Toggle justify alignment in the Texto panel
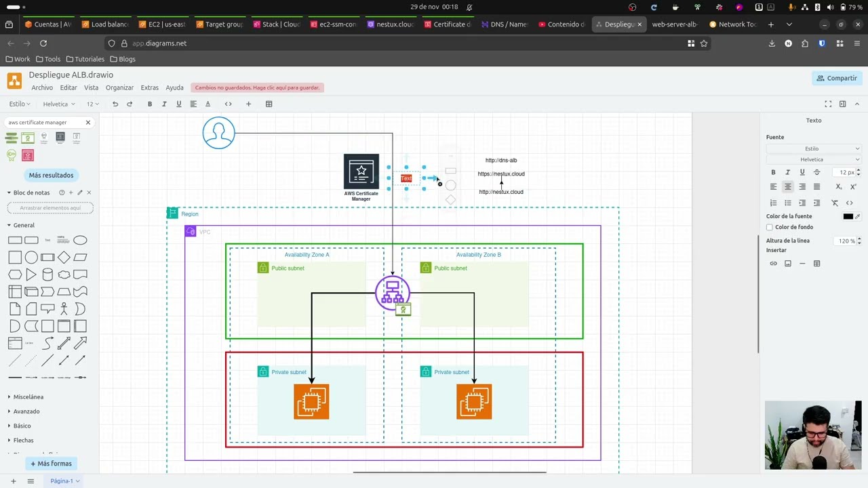 click(816, 186)
